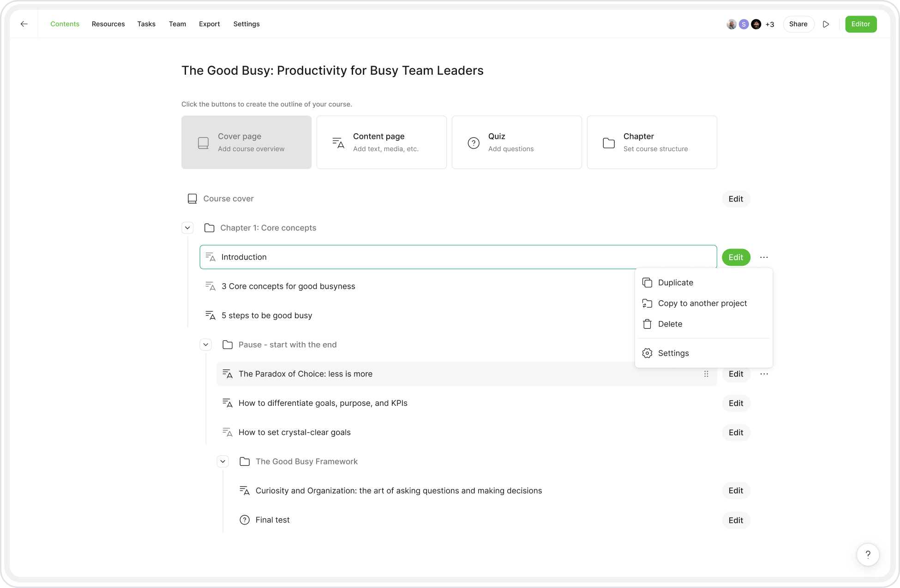Select Copy to another project
This screenshot has width=900, height=588.
click(x=702, y=303)
